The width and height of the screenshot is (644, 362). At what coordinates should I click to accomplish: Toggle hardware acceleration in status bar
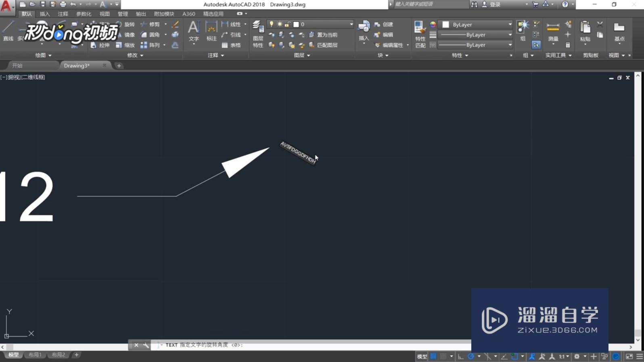coord(616,356)
